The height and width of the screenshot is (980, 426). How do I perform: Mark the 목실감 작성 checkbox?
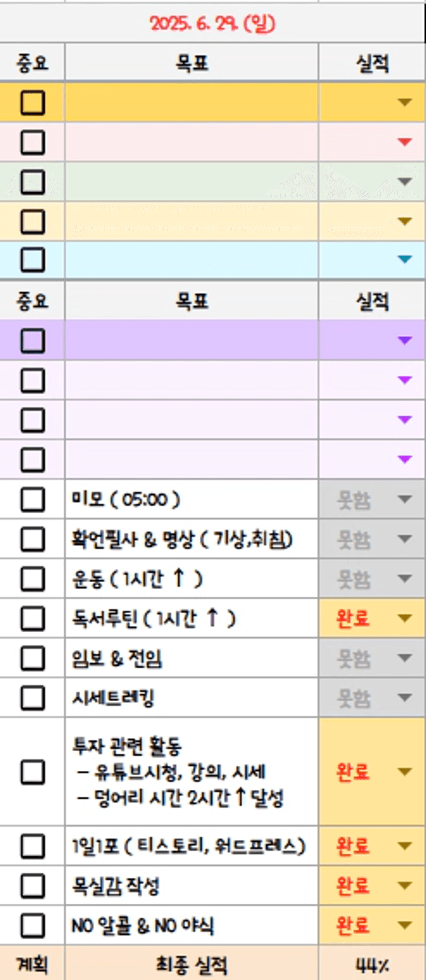(x=32, y=886)
